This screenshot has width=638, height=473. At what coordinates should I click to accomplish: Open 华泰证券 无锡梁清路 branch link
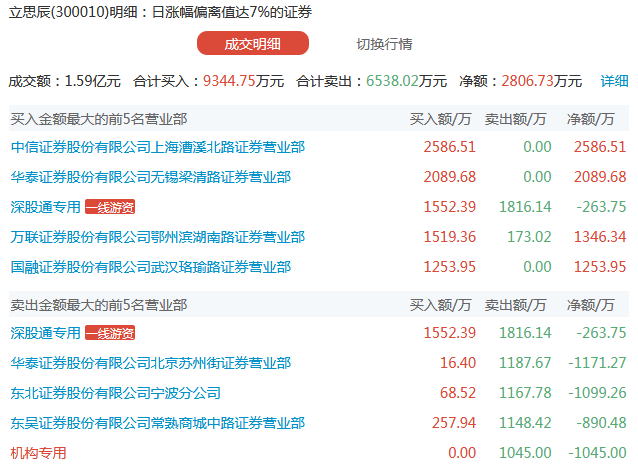tap(150, 177)
